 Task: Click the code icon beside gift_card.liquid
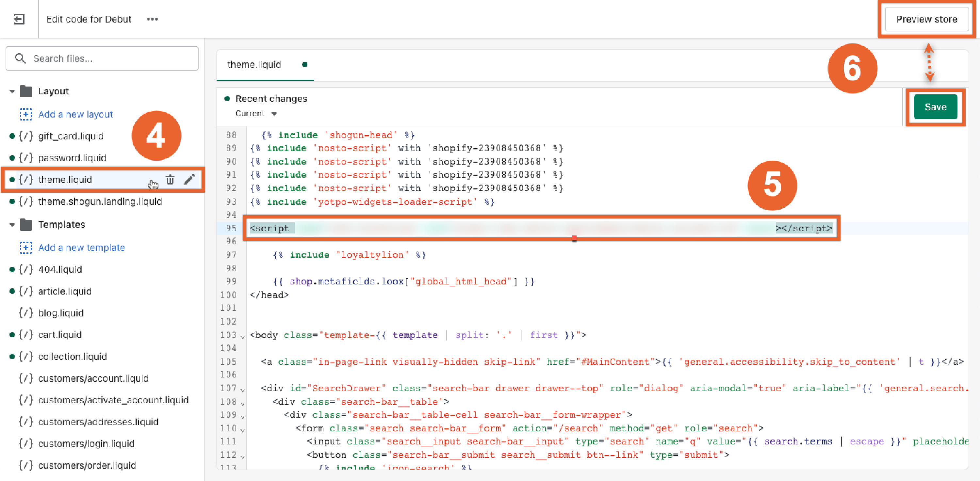26,136
